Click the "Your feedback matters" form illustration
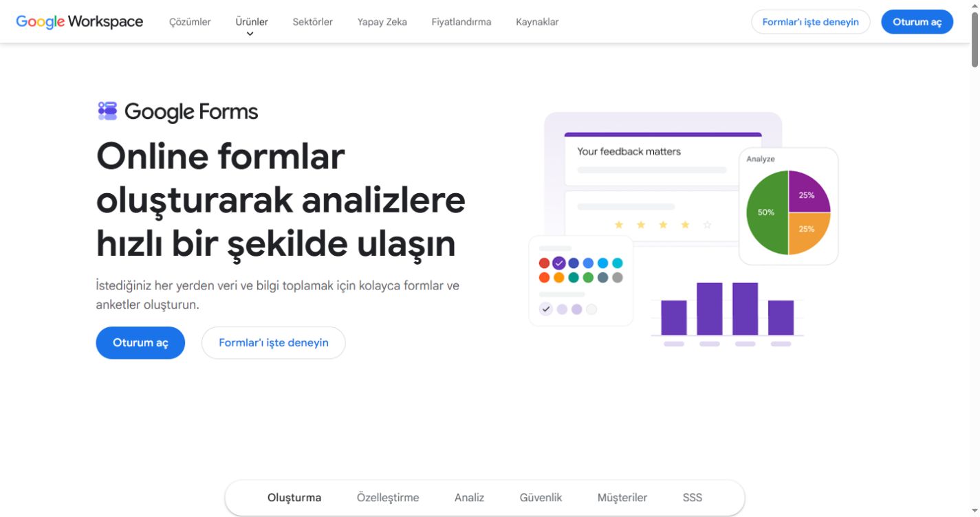 (x=663, y=159)
